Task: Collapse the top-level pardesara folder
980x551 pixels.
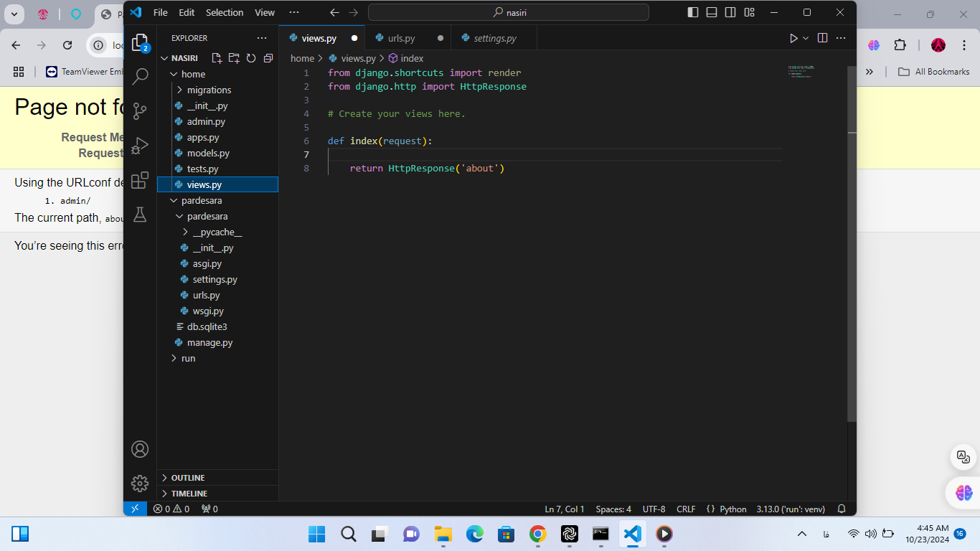Action: coord(217,200)
